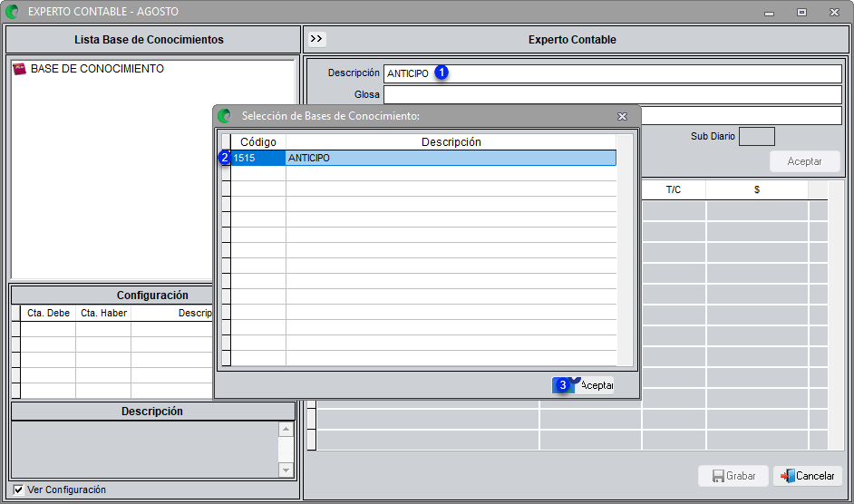
Task: Close the Selección de Bases de Conocimiento dialog
Action: tap(622, 116)
